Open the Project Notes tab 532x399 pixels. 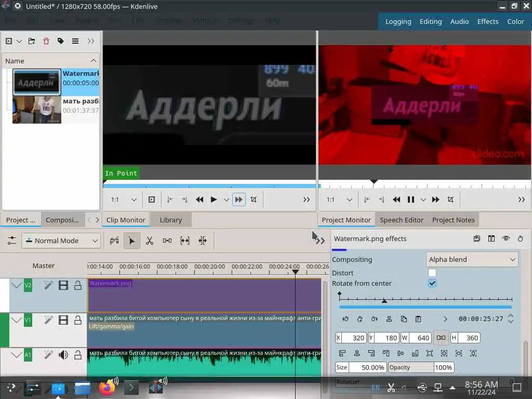tap(453, 220)
